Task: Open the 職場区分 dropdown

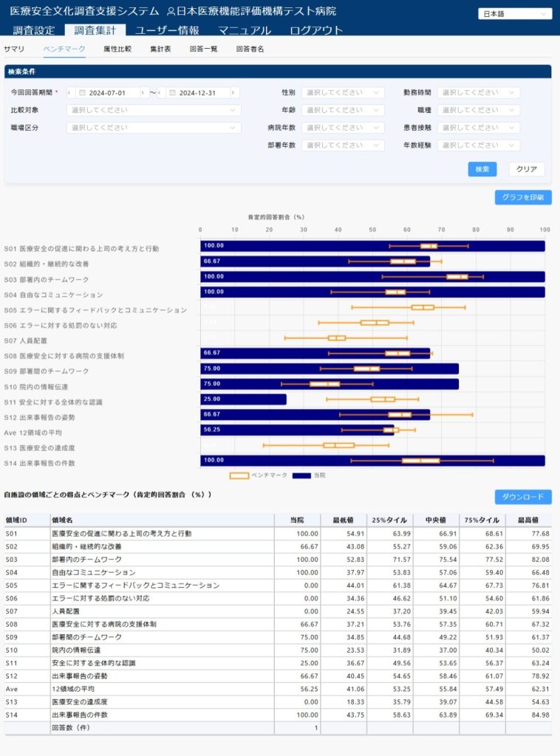Action: pyautogui.click(x=154, y=128)
